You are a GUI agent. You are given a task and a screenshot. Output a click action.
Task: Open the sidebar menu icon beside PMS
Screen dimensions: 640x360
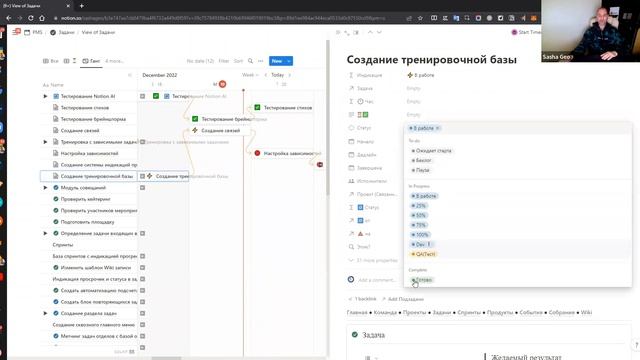pos(16,32)
